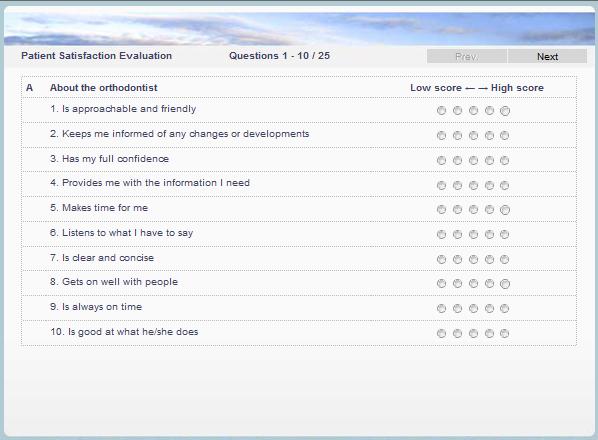Select lowest score for has my full confidence

coord(441,161)
